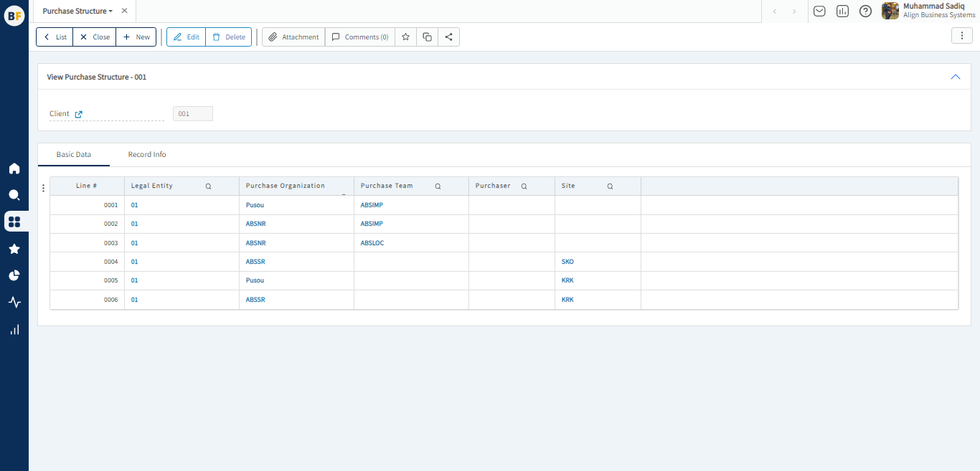Go to Home in the left sidebar
The image size is (980, 471).
coord(14,168)
